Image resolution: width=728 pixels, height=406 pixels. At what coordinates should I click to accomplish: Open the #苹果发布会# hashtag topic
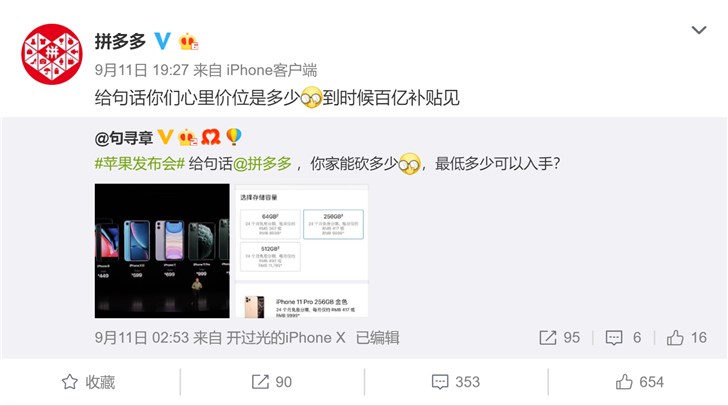click(x=140, y=164)
